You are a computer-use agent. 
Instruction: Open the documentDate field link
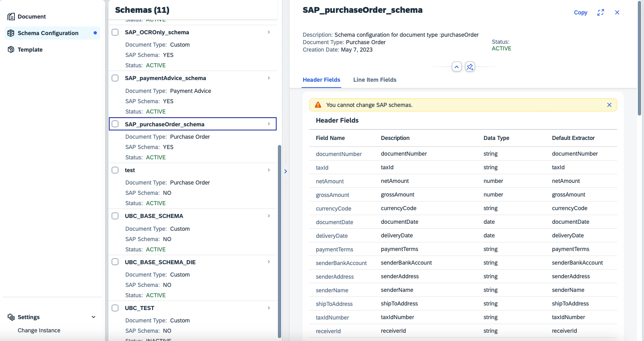coord(334,222)
